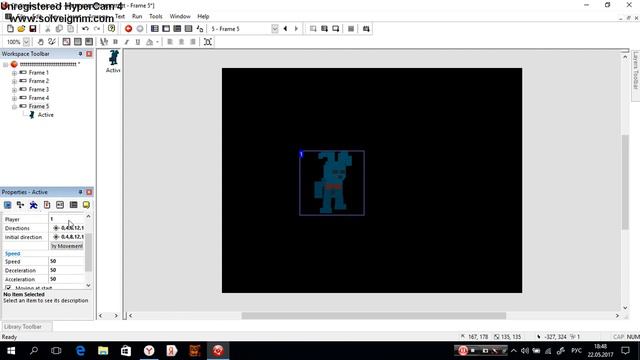Click the Italic text icon

(x=127, y=42)
